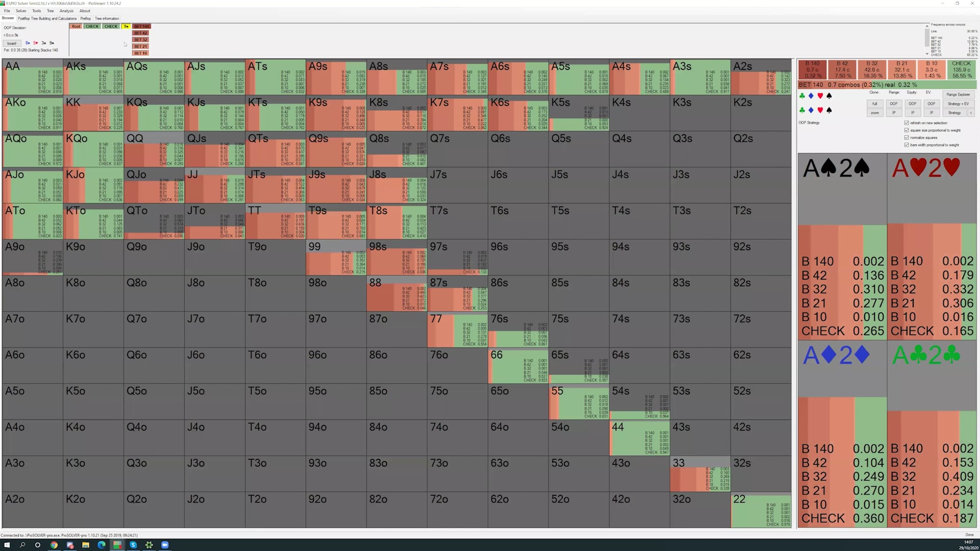Open the Range Explorer
Screen dimensions: 980x551
click(958, 94)
